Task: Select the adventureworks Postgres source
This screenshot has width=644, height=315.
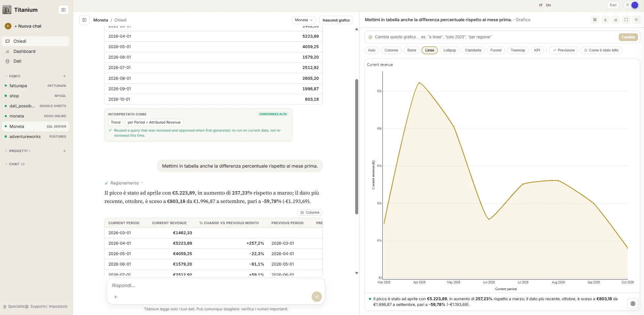Action: [x=35, y=137]
